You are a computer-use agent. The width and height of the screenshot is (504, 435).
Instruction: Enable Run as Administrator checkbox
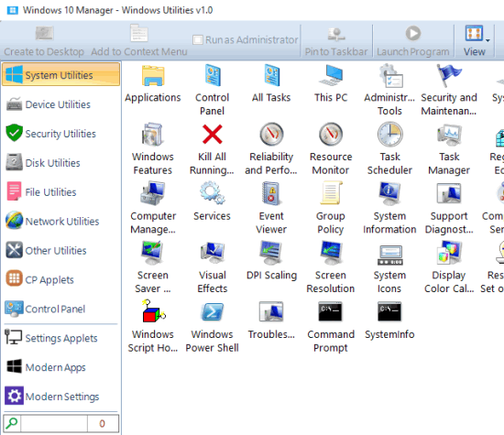click(x=197, y=40)
